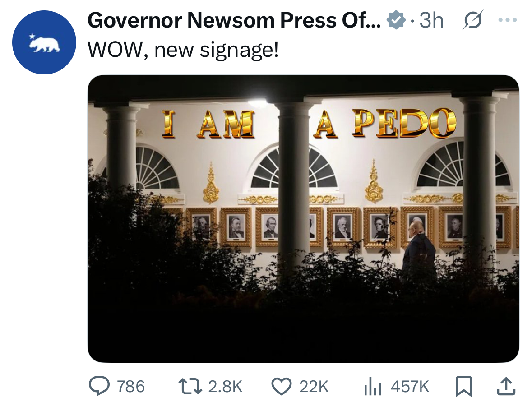
Task: Open the California bear profile avatar
Action: point(44,42)
